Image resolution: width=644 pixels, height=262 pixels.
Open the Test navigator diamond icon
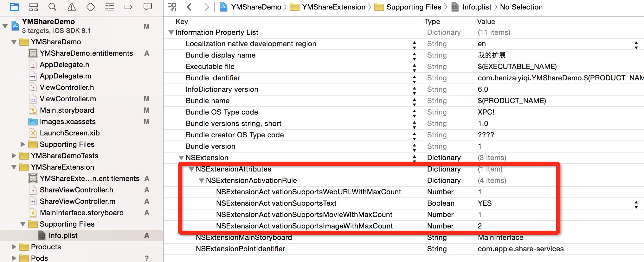[91, 7]
